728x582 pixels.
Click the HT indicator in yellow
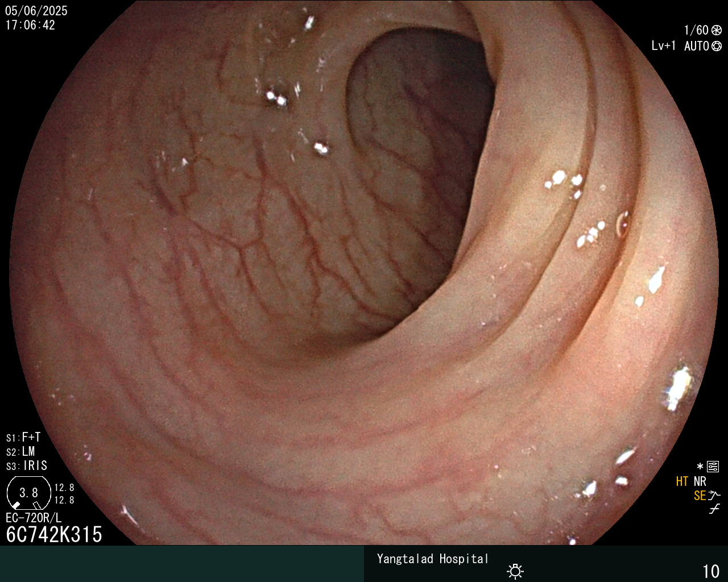(682, 481)
